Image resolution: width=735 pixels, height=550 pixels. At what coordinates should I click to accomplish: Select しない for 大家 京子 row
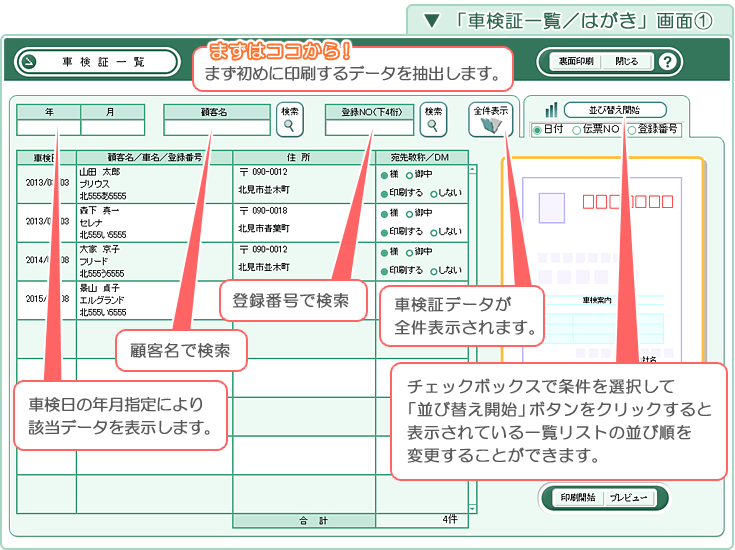pos(434,271)
